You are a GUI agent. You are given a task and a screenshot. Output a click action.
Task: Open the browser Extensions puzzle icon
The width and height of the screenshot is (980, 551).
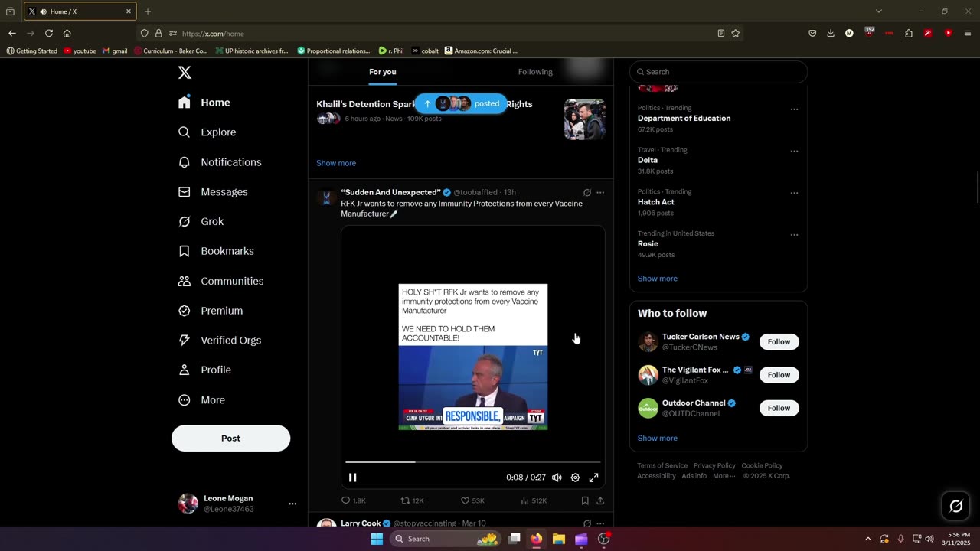909,33
